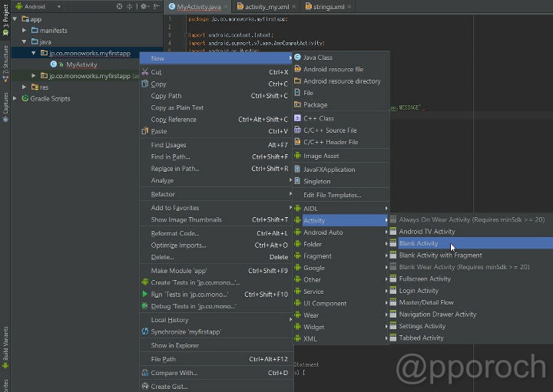The image size is (553, 392).
Task: Collapse the selected jp.co.monoworks.myfirstapp package
Action: pyautogui.click(x=34, y=53)
